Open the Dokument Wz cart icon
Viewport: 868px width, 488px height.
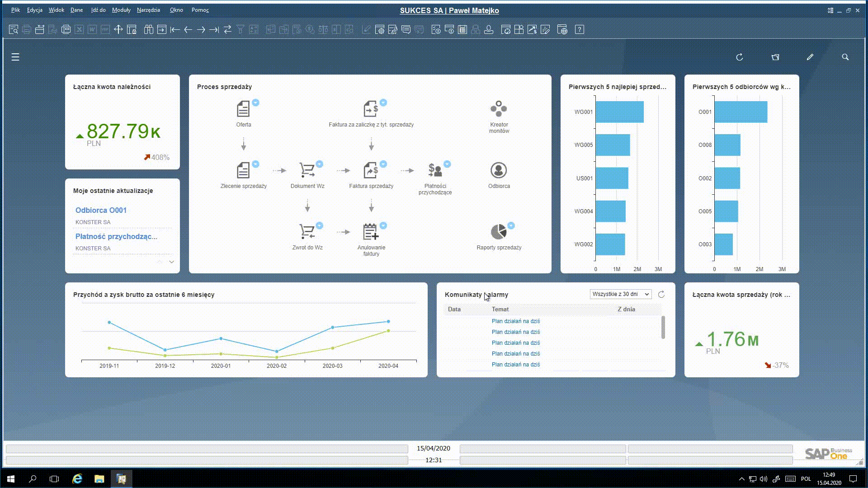(307, 170)
